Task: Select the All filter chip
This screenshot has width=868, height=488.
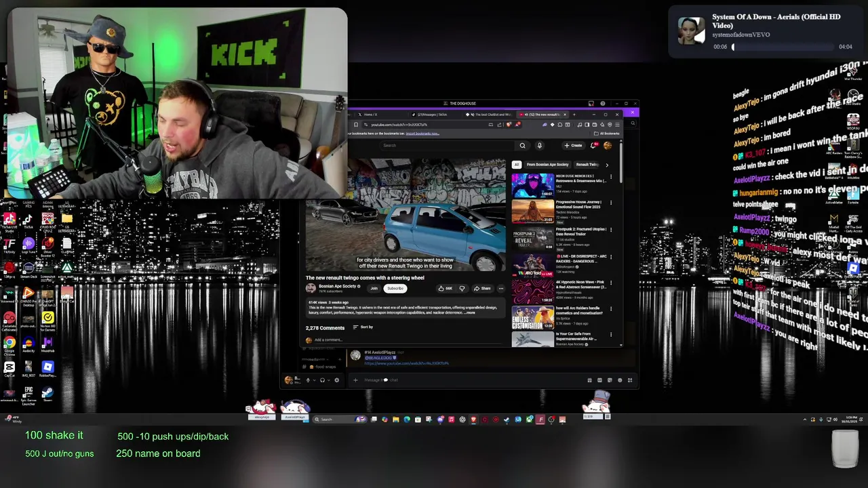Action: [x=517, y=164]
